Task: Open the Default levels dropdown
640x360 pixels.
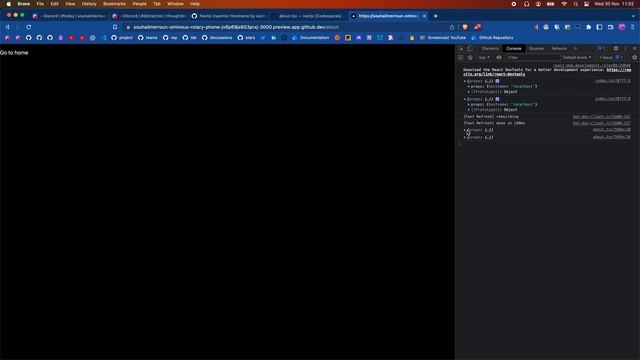Action: coord(577,58)
